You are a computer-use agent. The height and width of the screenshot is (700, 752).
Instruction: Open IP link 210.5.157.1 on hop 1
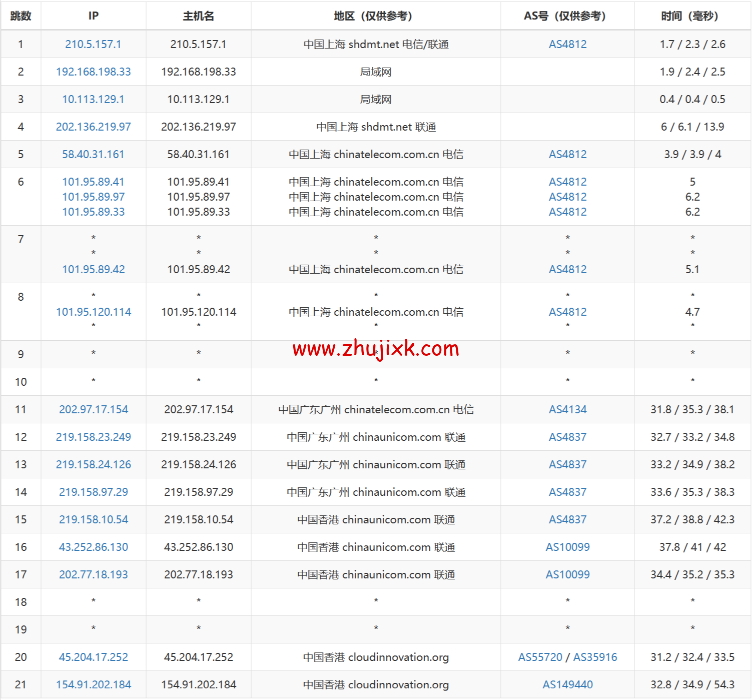click(93, 44)
